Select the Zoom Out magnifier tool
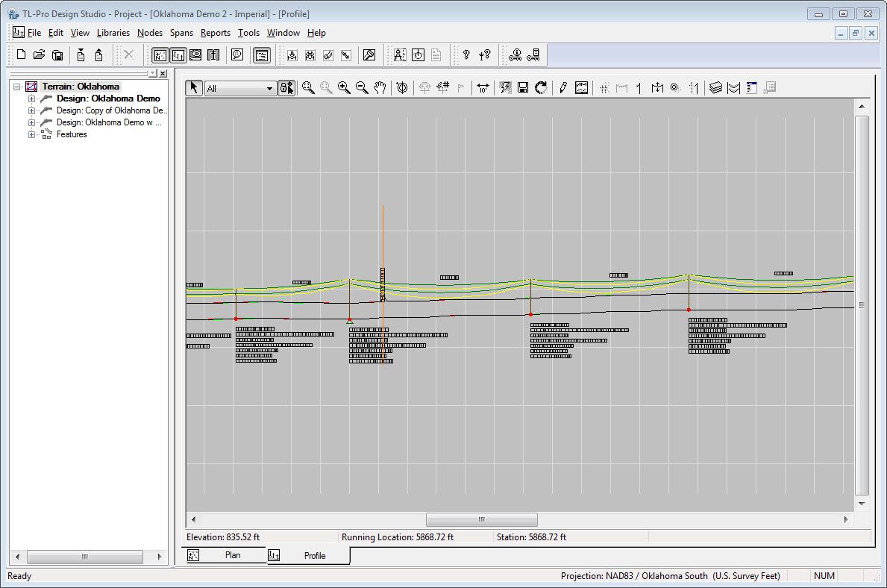This screenshot has width=887, height=588. (362, 87)
